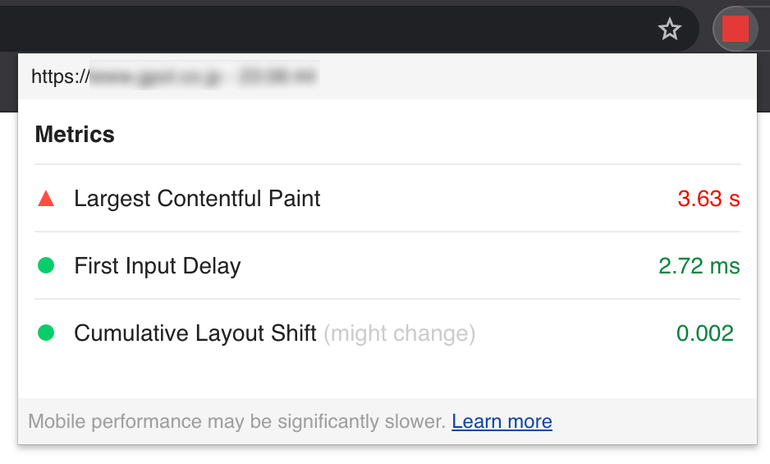Click the bookmark star icon
Screen dimensions: 770x464
[669, 29]
